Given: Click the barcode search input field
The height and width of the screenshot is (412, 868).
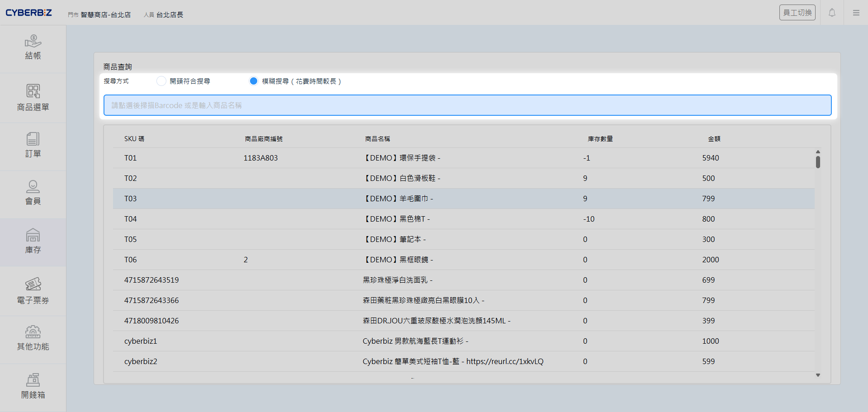Looking at the screenshot, I should pos(467,105).
